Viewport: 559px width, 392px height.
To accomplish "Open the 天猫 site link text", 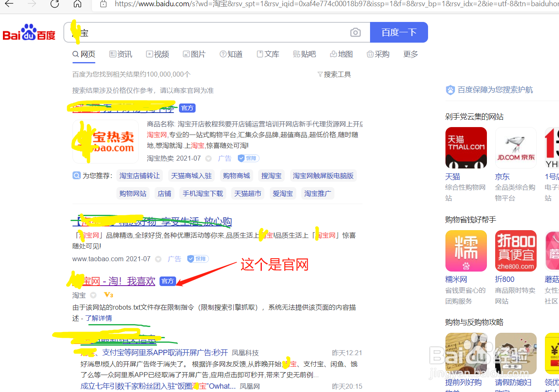I will coord(453,177).
